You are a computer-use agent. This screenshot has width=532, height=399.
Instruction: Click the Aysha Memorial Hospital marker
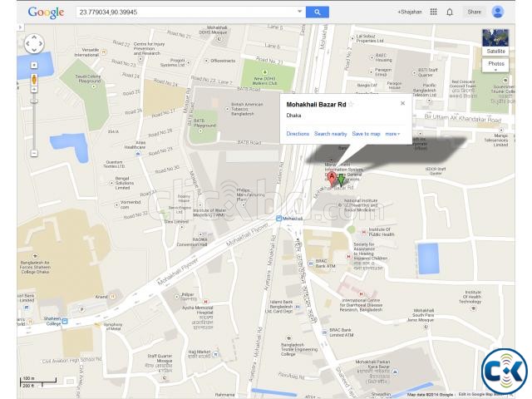(205, 302)
